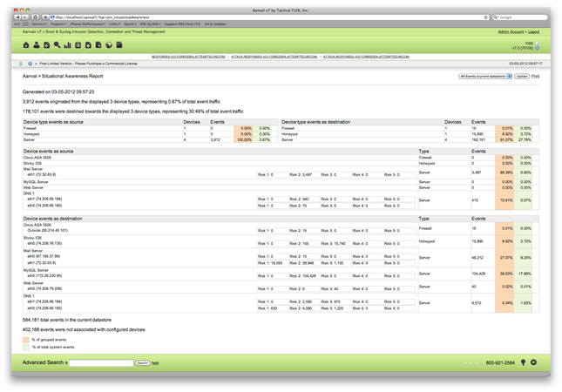Click into the Advanced Search text field
The height and width of the screenshot is (392, 562).
(101, 362)
